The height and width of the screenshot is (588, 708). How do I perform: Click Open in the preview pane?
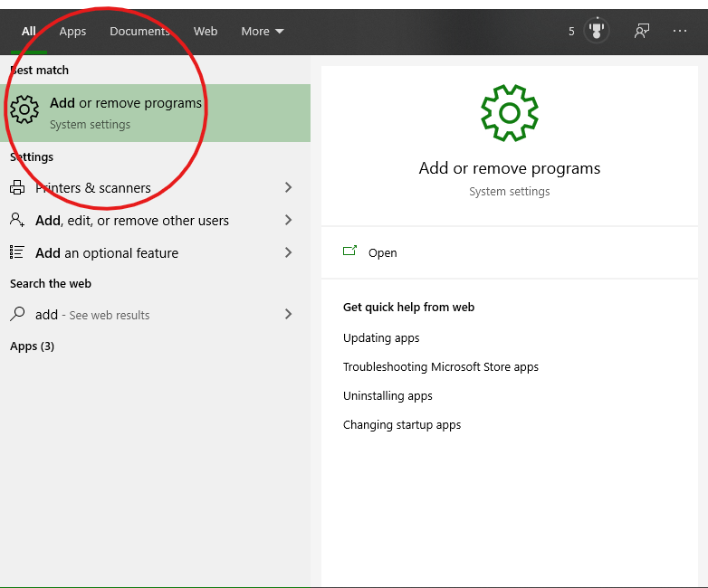tap(382, 252)
